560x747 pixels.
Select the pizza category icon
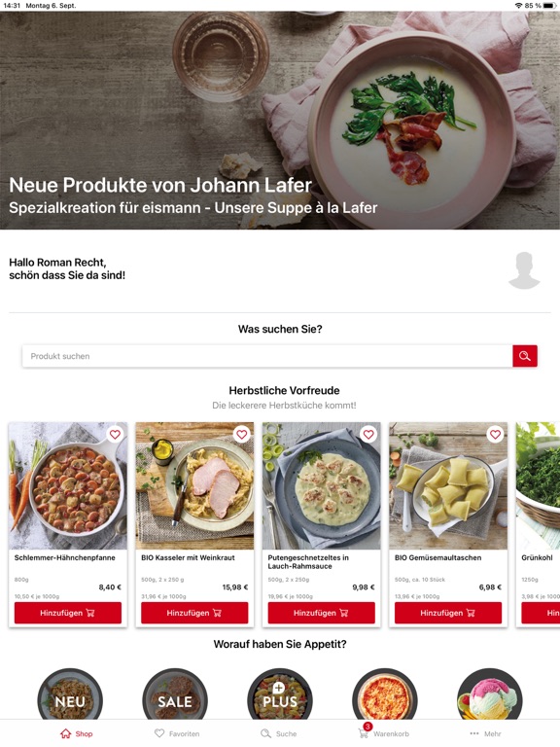(385, 695)
